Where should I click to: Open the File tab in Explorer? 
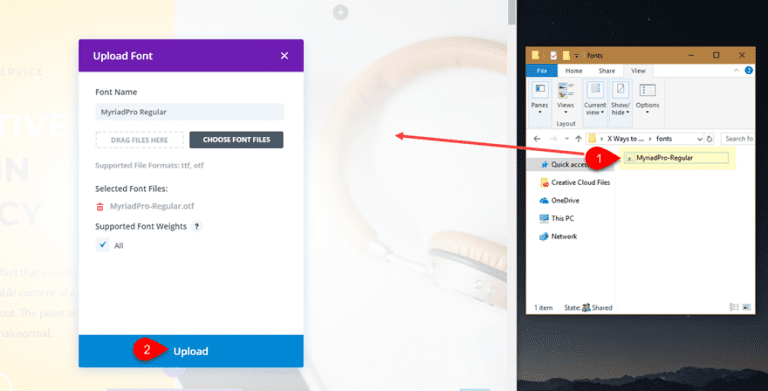click(541, 71)
